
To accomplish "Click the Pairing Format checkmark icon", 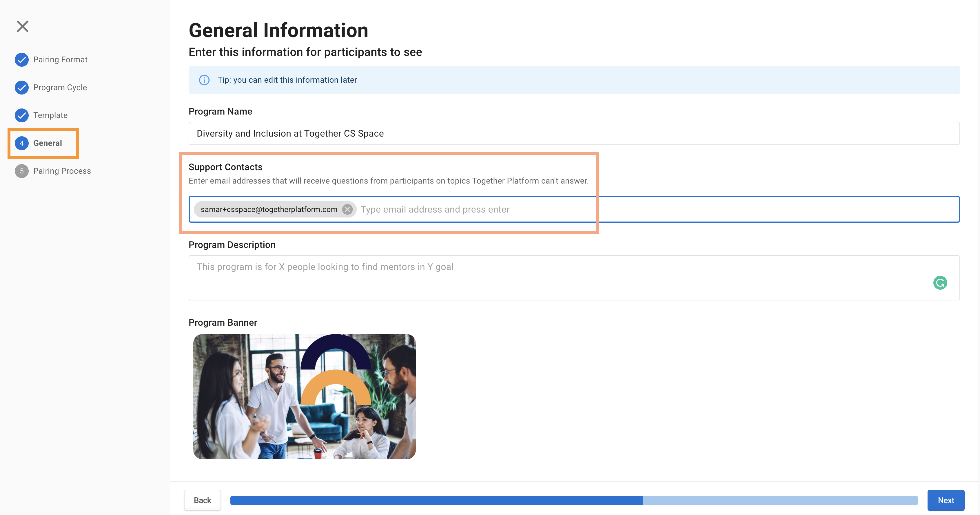I will (x=22, y=60).
